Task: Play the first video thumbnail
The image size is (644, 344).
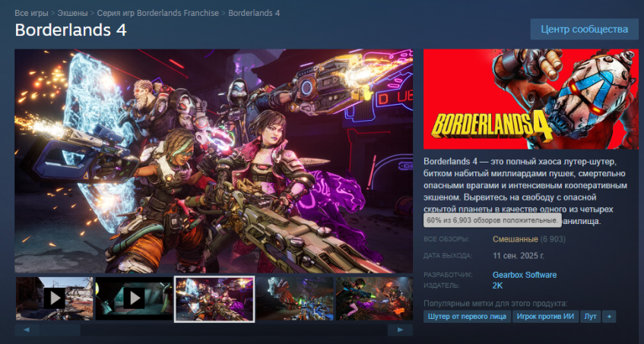Action: point(54,298)
